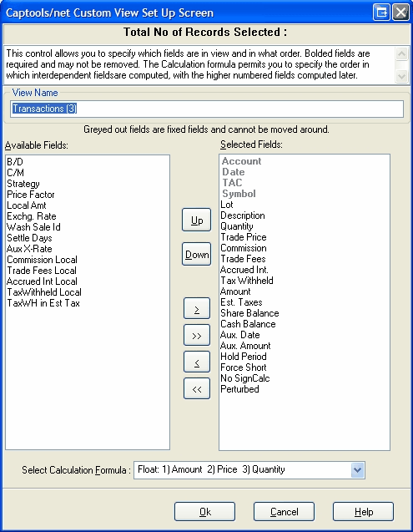
Task: Select Perturbed in Selected Fields
Action: coord(239,389)
